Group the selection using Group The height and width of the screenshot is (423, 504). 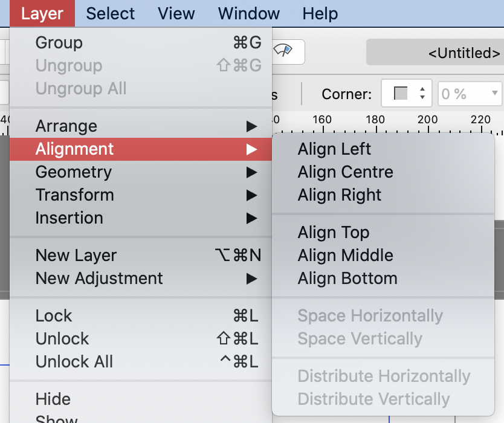60,42
